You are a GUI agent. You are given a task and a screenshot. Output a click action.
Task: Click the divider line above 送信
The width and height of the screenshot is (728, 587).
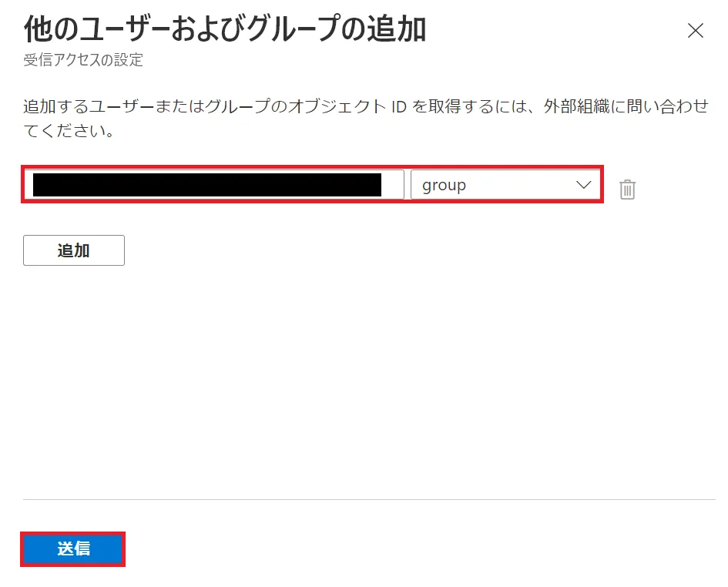[370, 499]
